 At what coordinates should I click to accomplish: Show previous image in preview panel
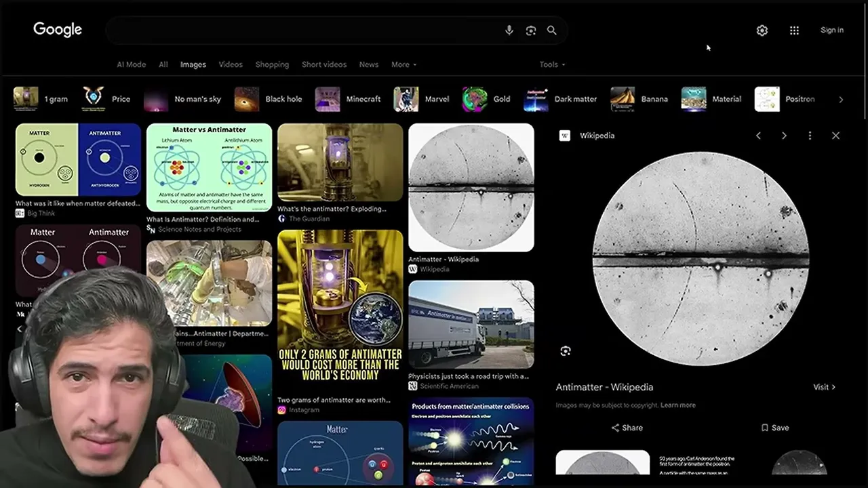(758, 136)
